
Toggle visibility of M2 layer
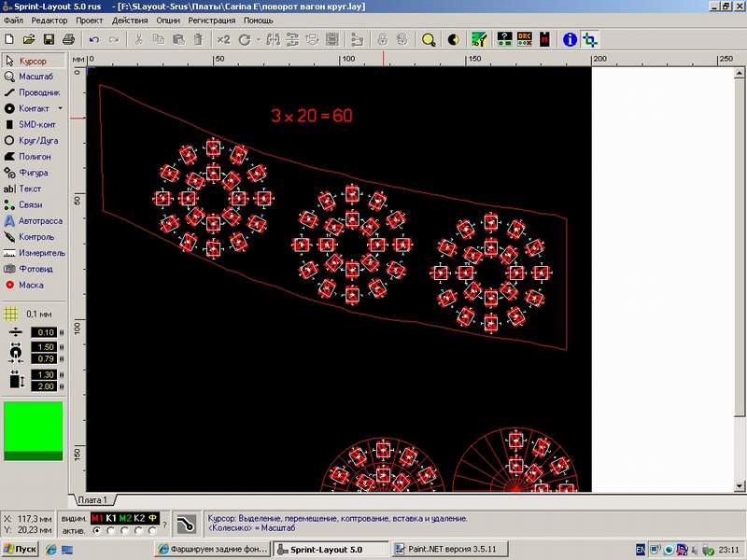[x=125, y=518]
